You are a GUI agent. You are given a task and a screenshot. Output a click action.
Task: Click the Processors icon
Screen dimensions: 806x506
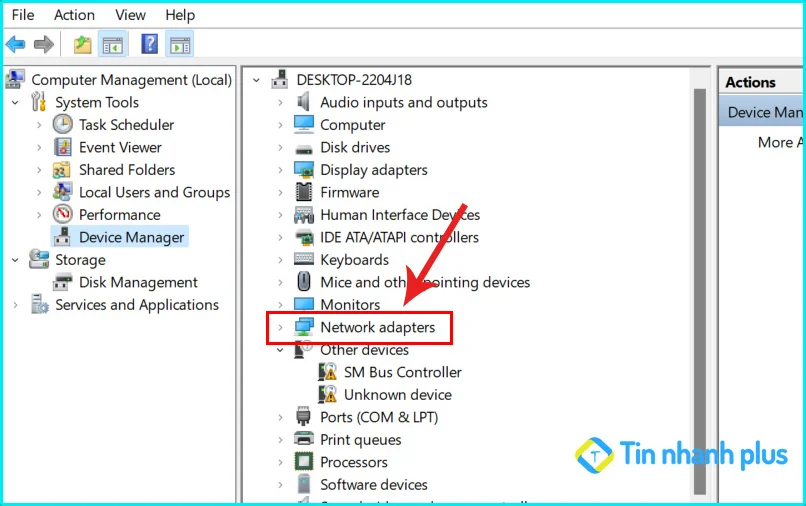tap(304, 461)
